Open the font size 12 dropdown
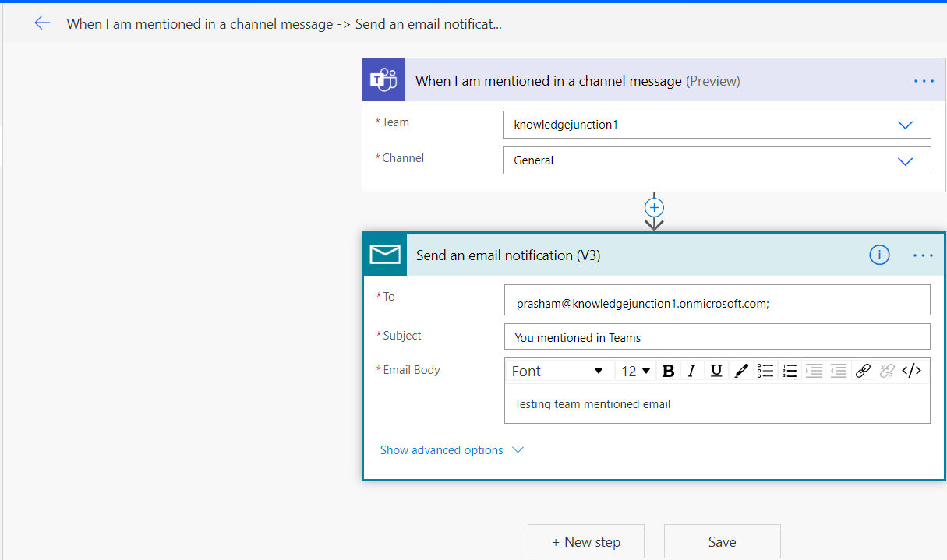This screenshot has width=947, height=560. (x=636, y=371)
